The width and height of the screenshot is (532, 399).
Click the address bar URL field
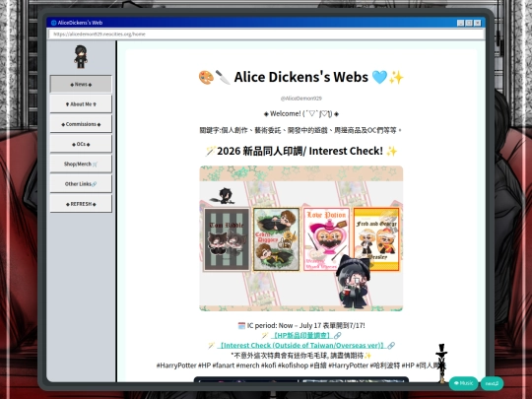[266, 34]
